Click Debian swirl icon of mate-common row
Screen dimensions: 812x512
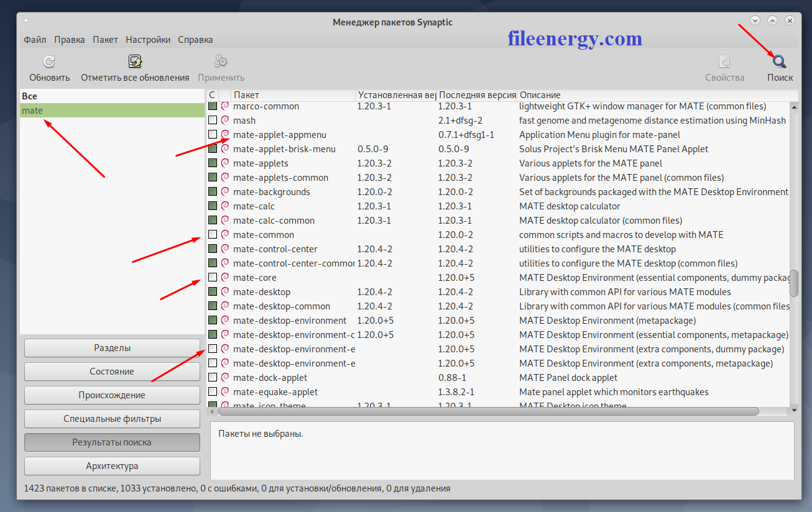[225, 234]
